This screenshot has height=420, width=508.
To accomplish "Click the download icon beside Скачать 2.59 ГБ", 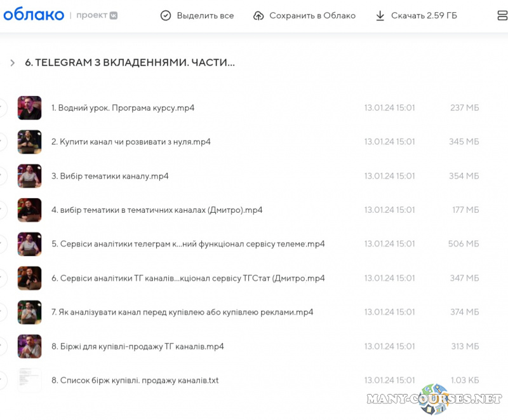I will pos(380,16).
